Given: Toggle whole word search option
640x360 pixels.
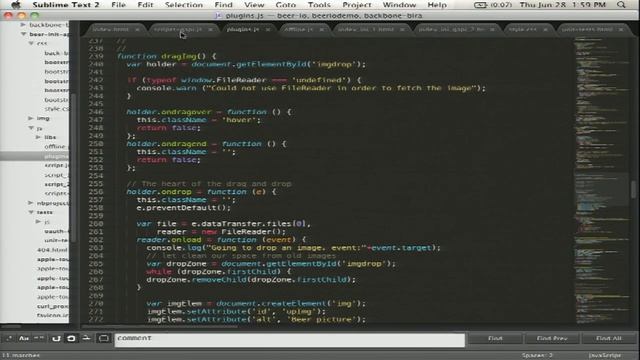Looking at the screenshot, I should (39, 338).
